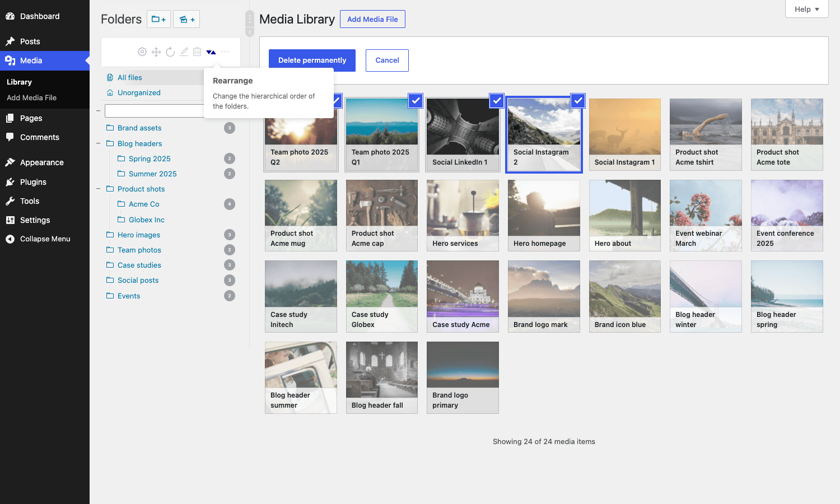Click the Comments bubble icon
The height and width of the screenshot is (504, 840).
[10, 137]
